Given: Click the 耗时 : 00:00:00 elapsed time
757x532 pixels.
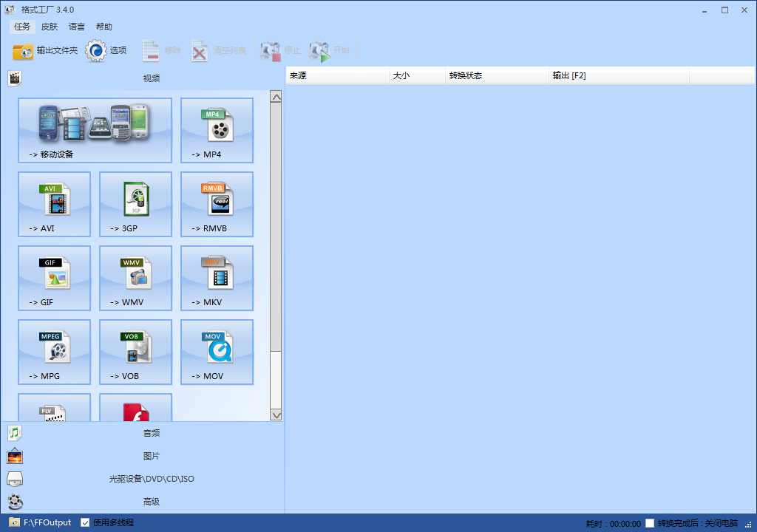Looking at the screenshot, I should pos(613,523).
